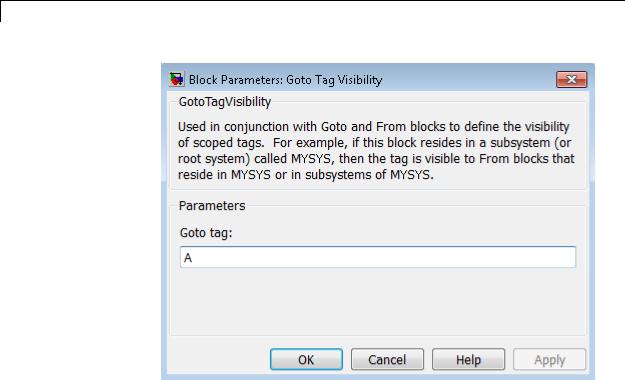Click the Simulink icon in the title bar
Viewport: 625px width, 380px height.
[x=176, y=79]
